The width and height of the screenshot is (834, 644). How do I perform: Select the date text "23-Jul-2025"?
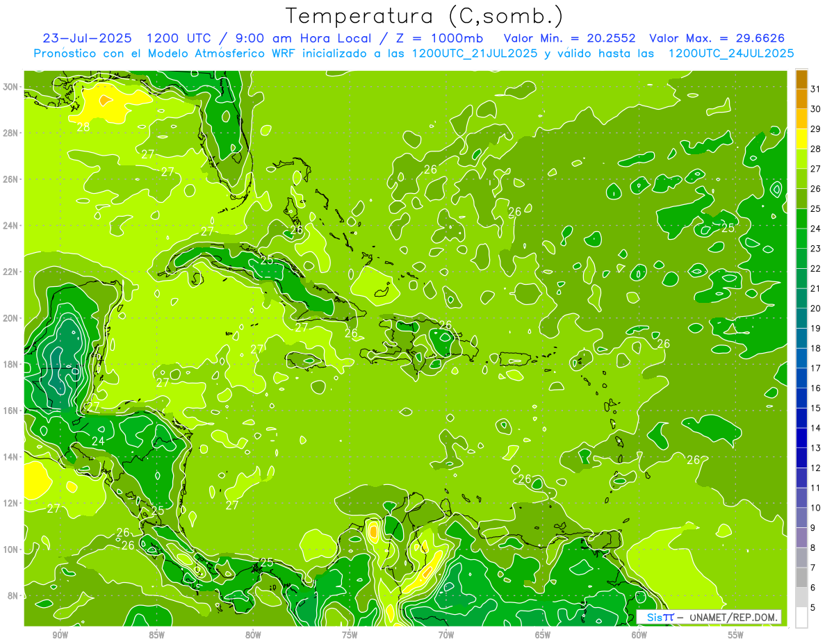tap(88, 38)
